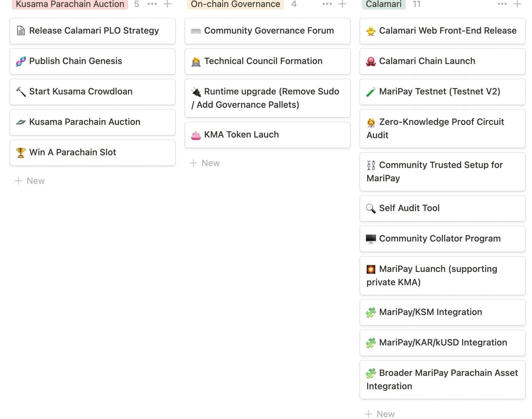532x419 pixels.
Task: Open Community Trusted Setup for MariPay card
Action: (443, 172)
